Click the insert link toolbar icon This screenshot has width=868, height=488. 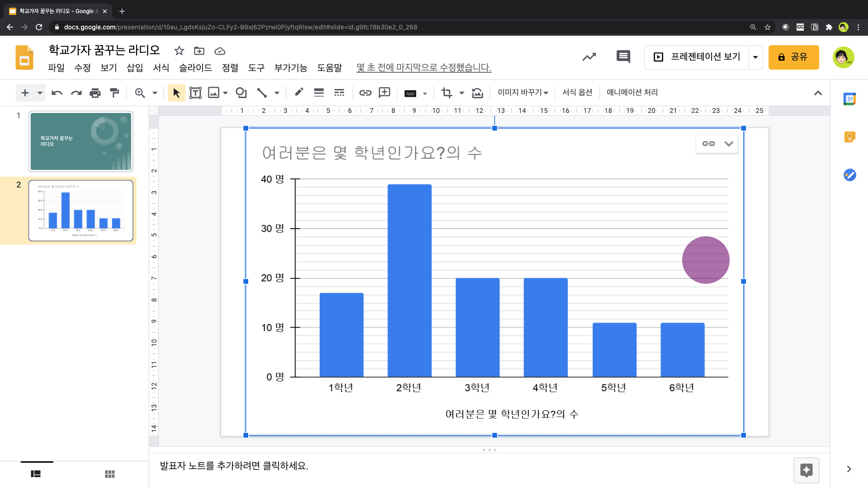[365, 93]
